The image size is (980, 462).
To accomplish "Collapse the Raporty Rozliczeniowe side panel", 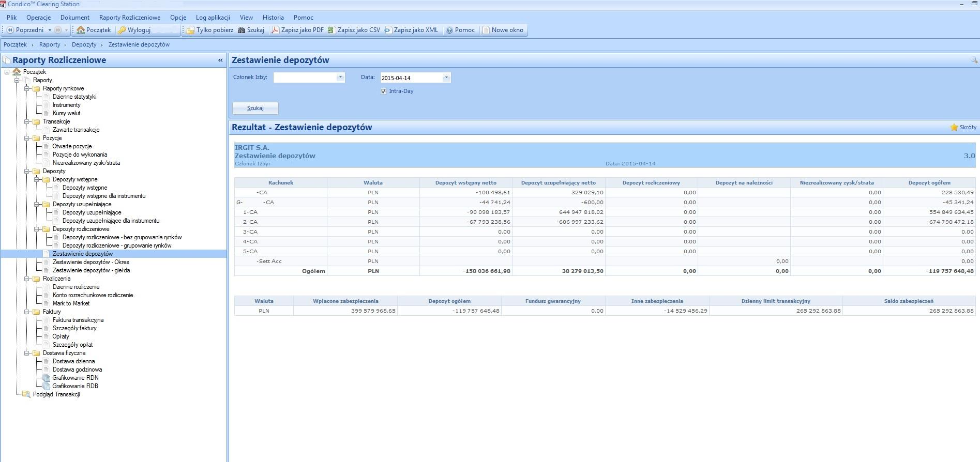I will click(221, 60).
